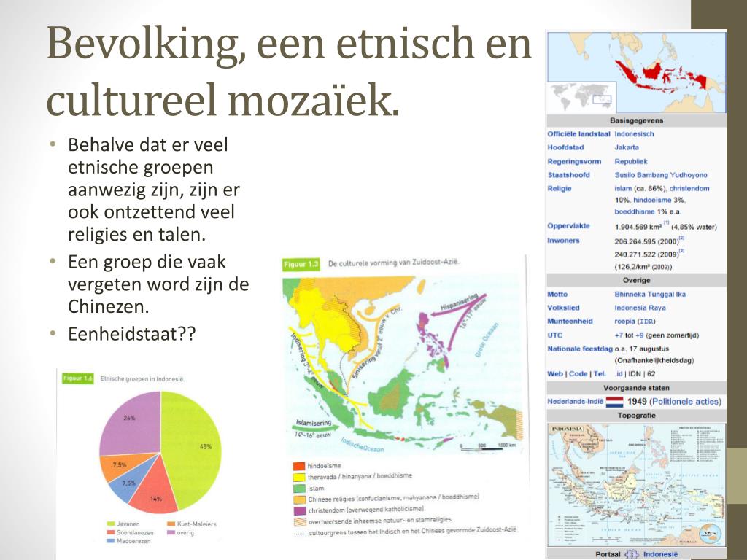747x560 pixels.
Task: Click the '1.904.569 km²' area value
Action: tap(638, 227)
